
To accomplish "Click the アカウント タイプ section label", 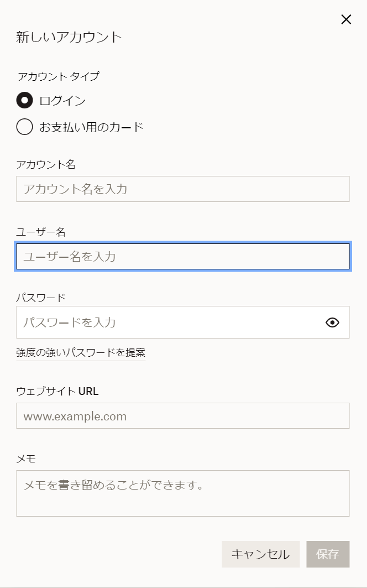I will tap(58, 76).
